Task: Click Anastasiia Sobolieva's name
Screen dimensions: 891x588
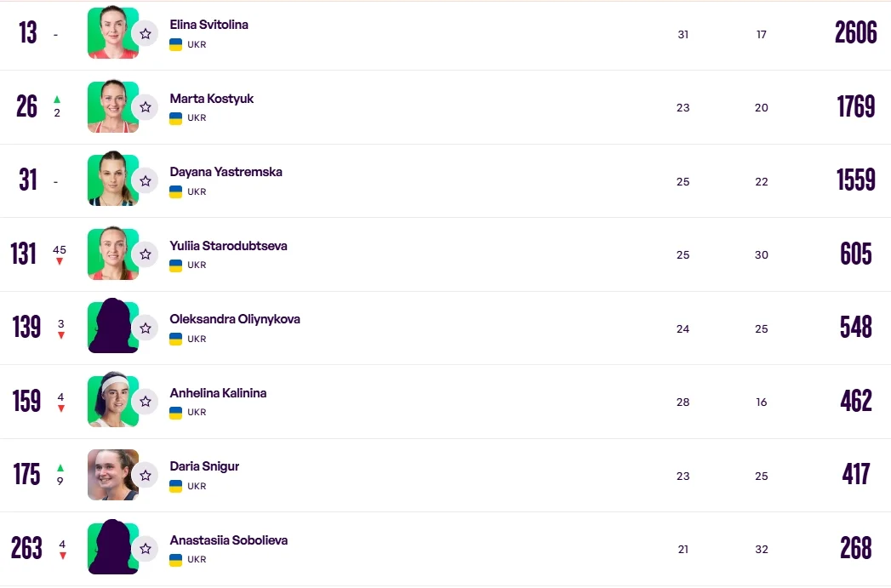Action: [228, 540]
